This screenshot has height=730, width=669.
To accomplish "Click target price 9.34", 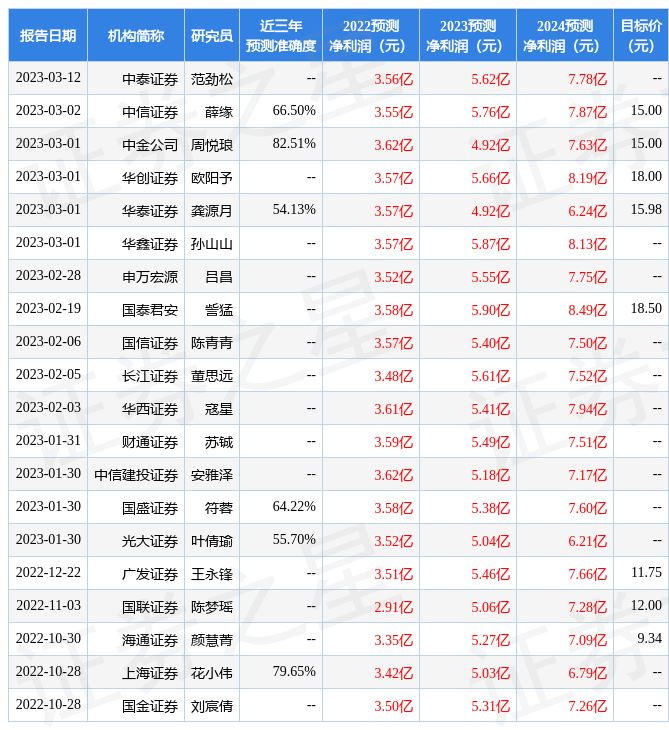I will (x=649, y=639).
